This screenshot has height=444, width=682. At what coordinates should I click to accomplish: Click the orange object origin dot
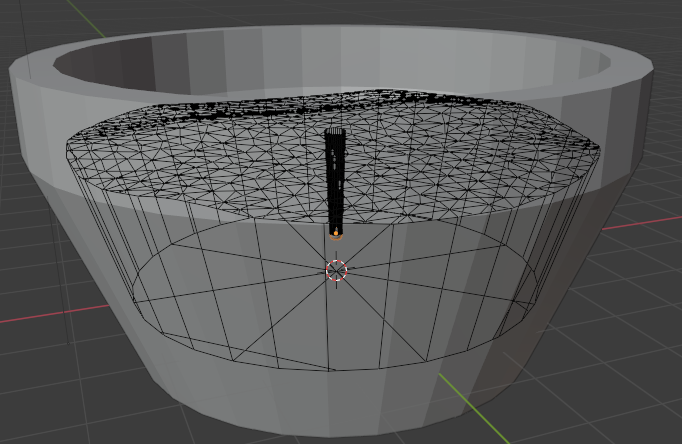(337, 234)
